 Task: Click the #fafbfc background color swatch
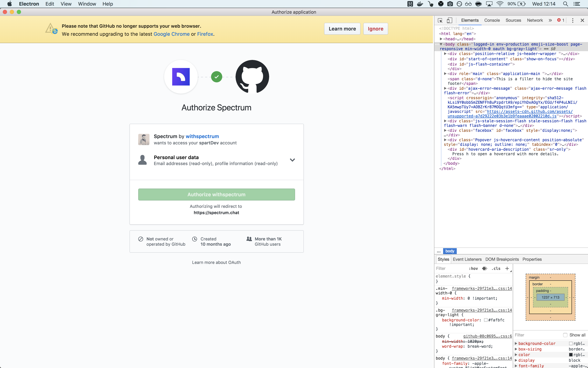pyautogui.click(x=486, y=320)
